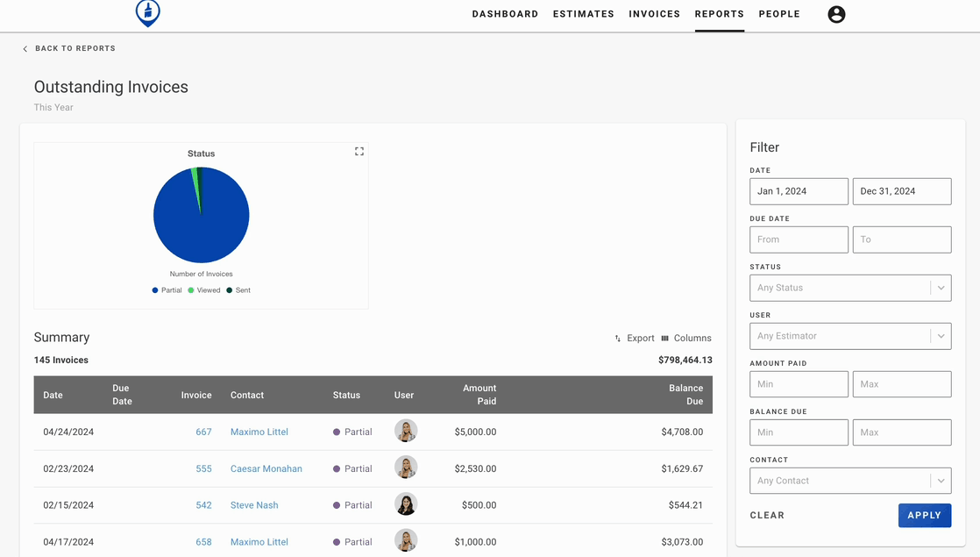
Task: Toggle Partial series in chart legend
Action: click(x=167, y=290)
